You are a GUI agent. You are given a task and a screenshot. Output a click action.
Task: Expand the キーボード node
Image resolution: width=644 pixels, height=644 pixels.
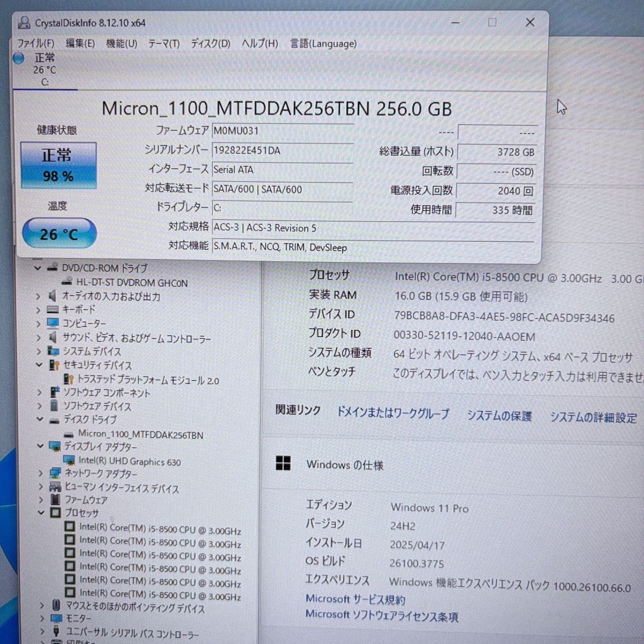38,310
